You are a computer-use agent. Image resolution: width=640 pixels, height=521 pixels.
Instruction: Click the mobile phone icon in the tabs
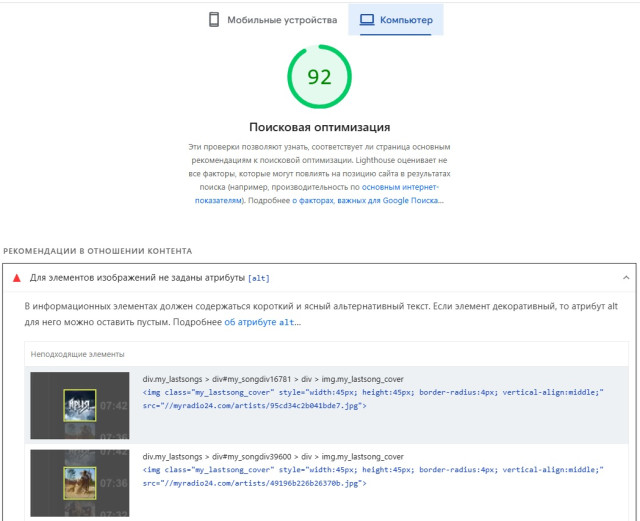click(x=214, y=20)
